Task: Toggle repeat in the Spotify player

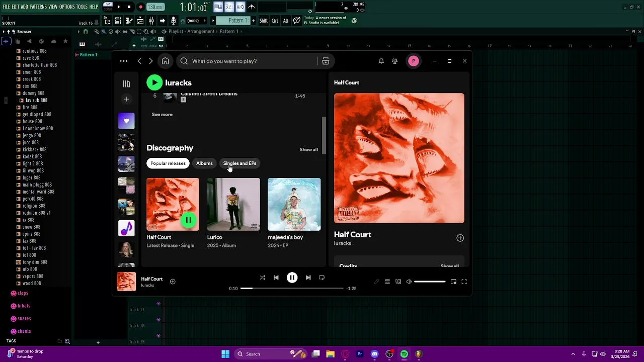Action: point(321,278)
